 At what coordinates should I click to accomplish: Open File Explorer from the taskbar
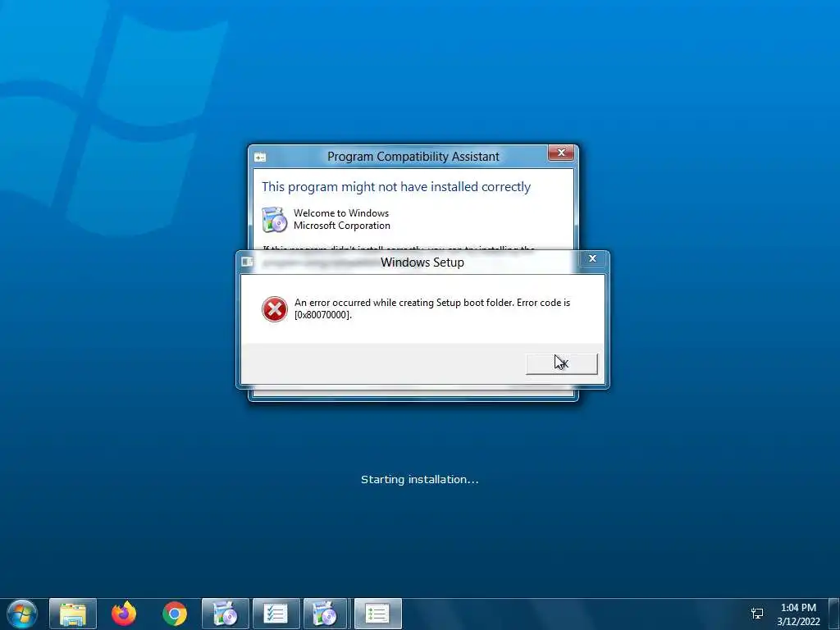pyautogui.click(x=73, y=614)
